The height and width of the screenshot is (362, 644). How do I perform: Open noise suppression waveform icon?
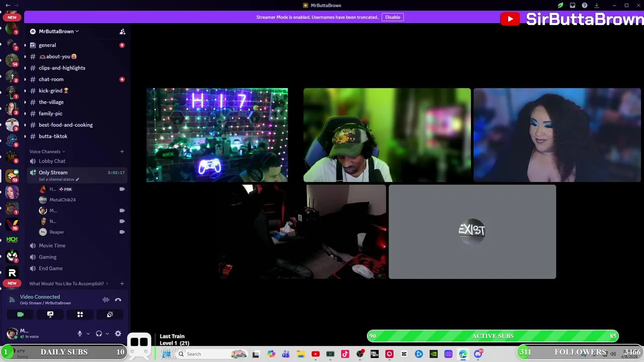106,300
